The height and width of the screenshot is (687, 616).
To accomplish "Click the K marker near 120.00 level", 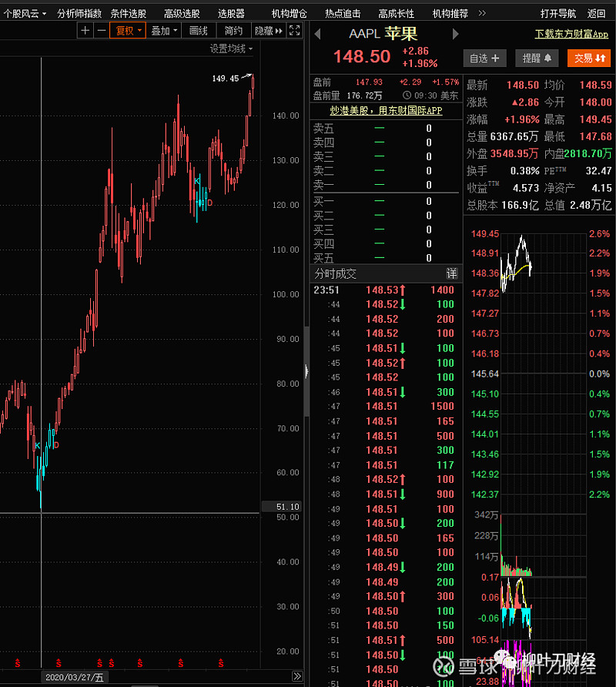I will pos(196,181).
